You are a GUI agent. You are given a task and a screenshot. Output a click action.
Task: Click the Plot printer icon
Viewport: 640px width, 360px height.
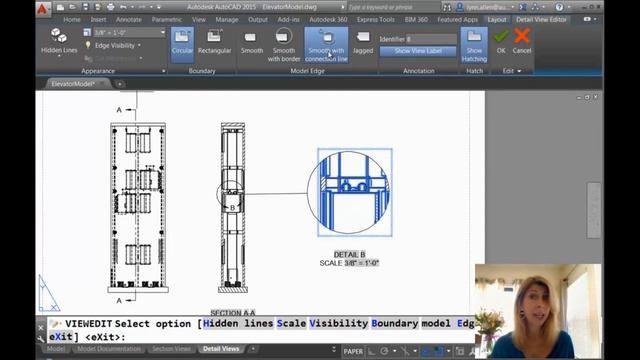click(x=111, y=7)
